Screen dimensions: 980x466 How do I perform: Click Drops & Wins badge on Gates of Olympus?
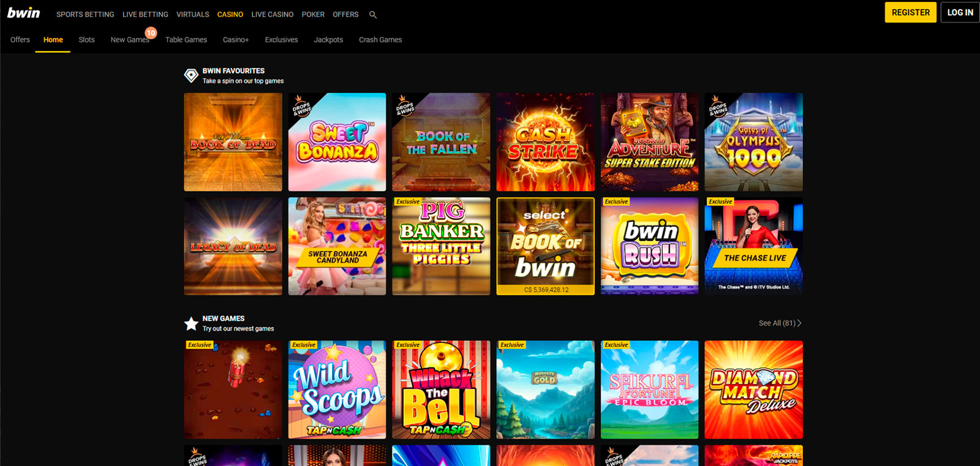coord(717,106)
